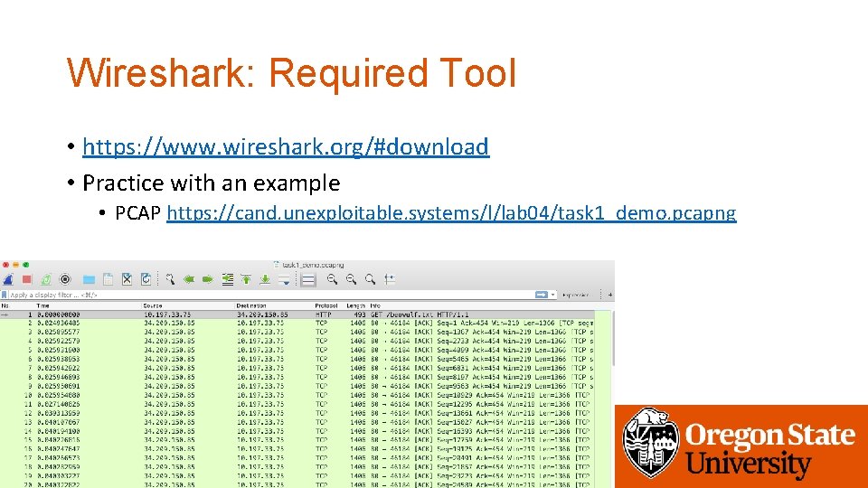Apply display filter with the blue arrow button

[x=542, y=295]
